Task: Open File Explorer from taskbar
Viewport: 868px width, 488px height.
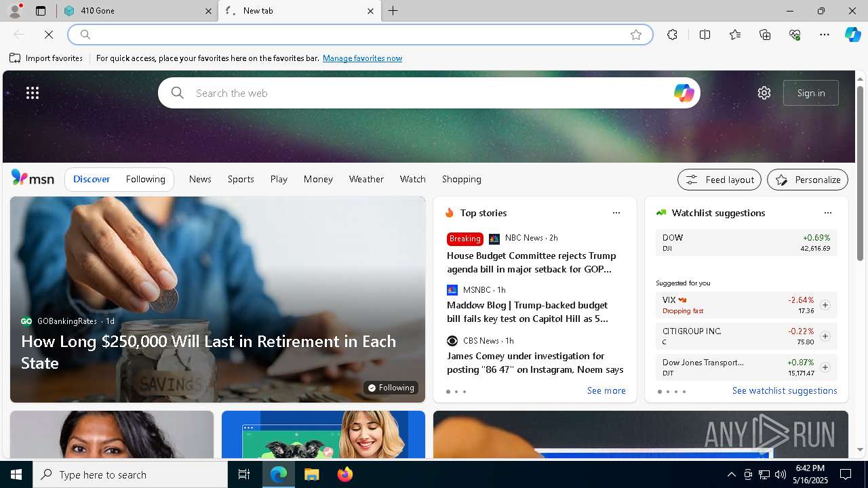Action: pyautogui.click(x=312, y=474)
